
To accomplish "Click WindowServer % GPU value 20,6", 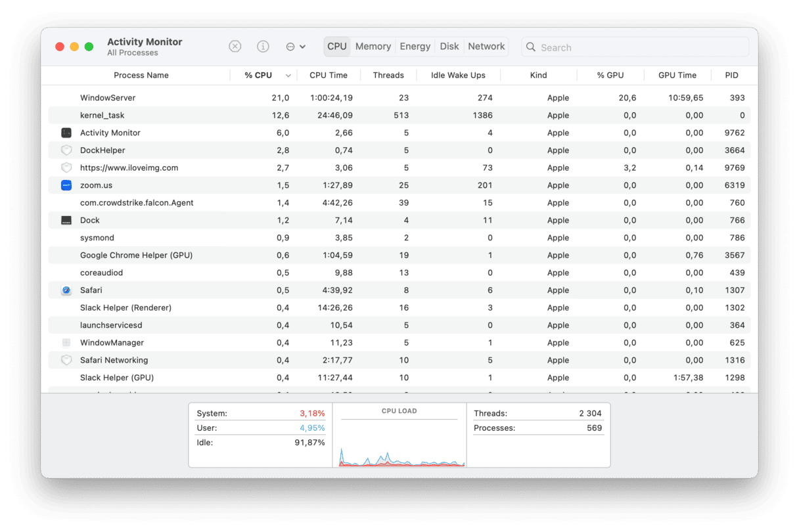I will point(628,98).
